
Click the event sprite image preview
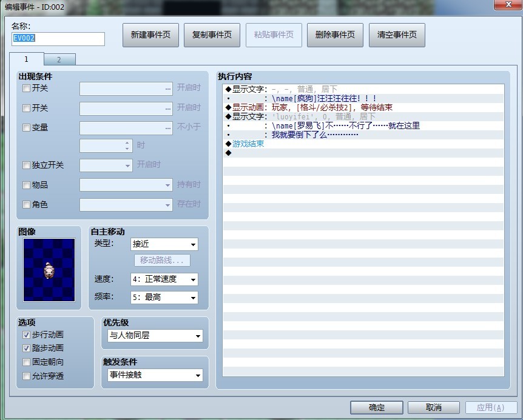click(x=49, y=270)
